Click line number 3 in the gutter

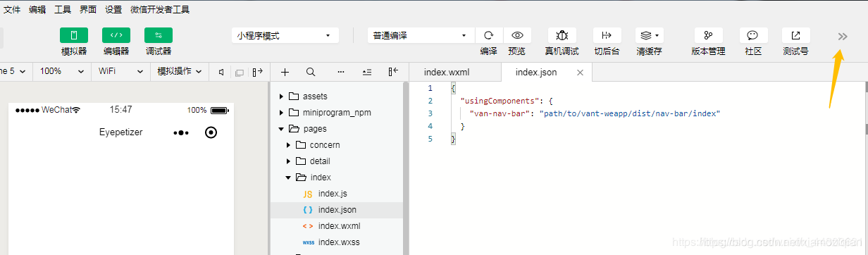[x=430, y=113]
